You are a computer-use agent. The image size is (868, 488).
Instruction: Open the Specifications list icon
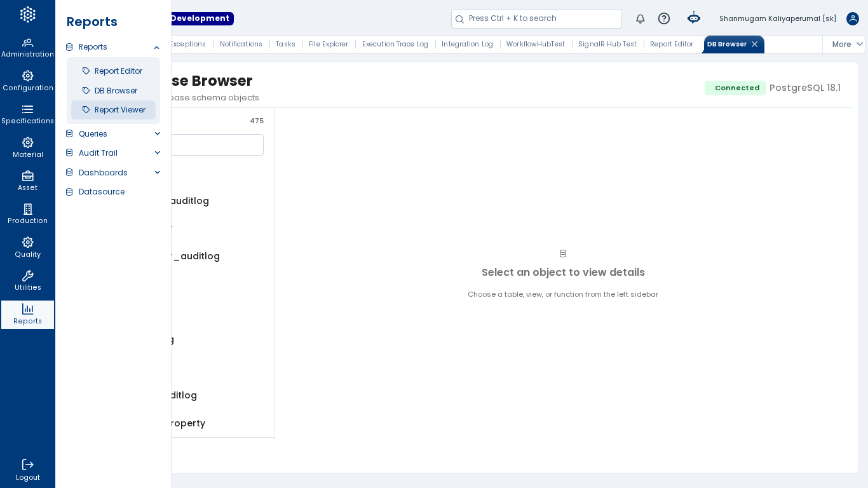(27, 109)
